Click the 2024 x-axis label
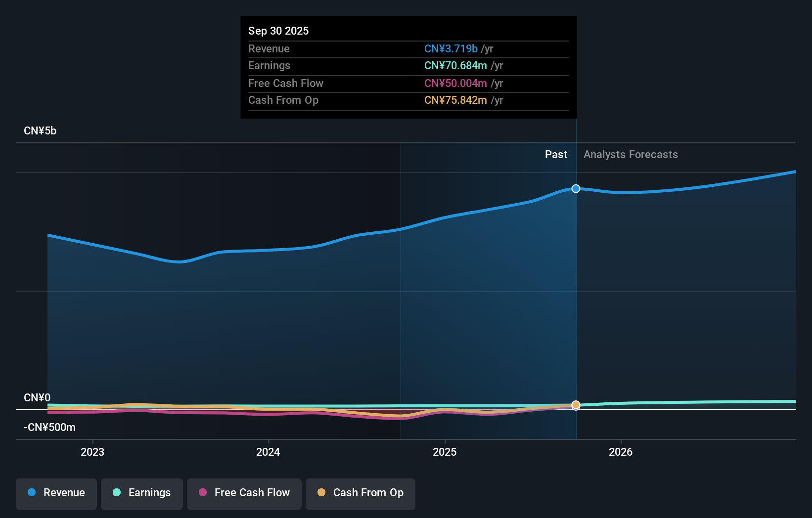812x518 pixels. (x=268, y=452)
